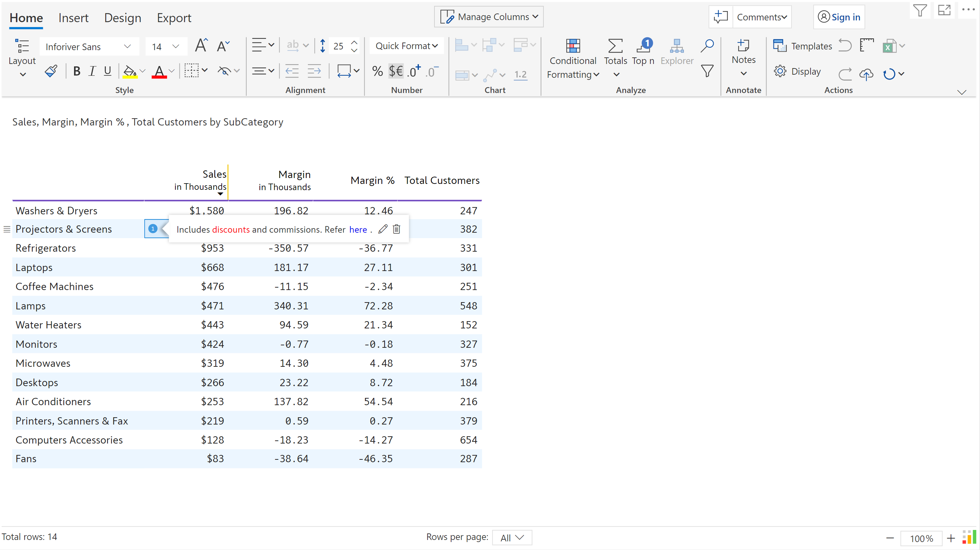The image size is (980, 550).
Task: Toggle italic text formatting
Action: click(x=92, y=71)
